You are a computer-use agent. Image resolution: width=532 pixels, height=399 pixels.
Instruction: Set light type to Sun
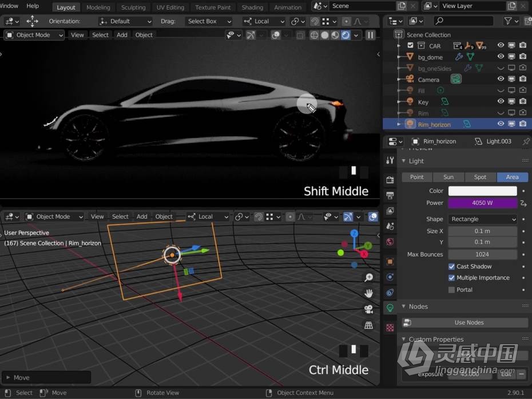point(448,177)
